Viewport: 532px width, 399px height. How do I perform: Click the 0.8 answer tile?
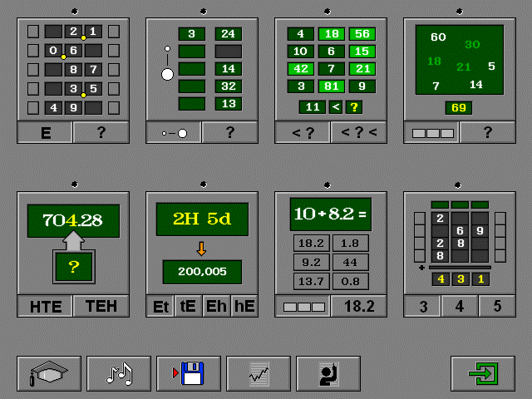coord(350,281)
